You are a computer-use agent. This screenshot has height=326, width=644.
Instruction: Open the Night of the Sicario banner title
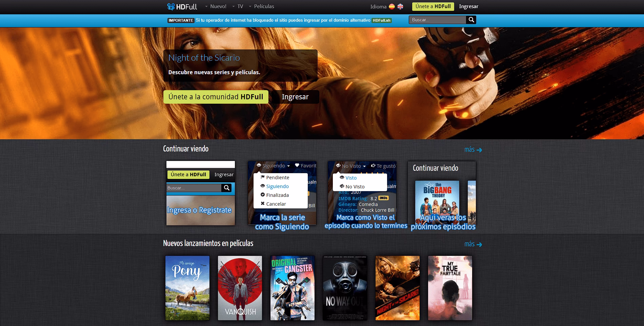pyautogui.click(x=204, y=58)
